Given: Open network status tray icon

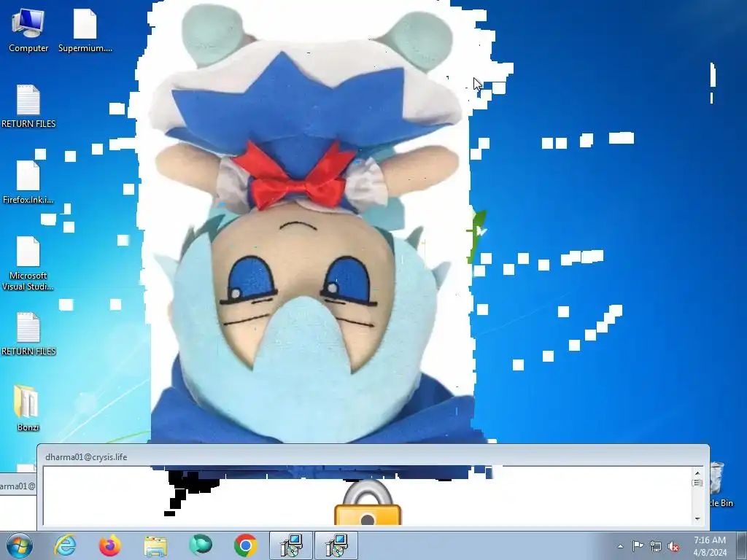Looking at the screenshot, I should [x=656, y=546].
